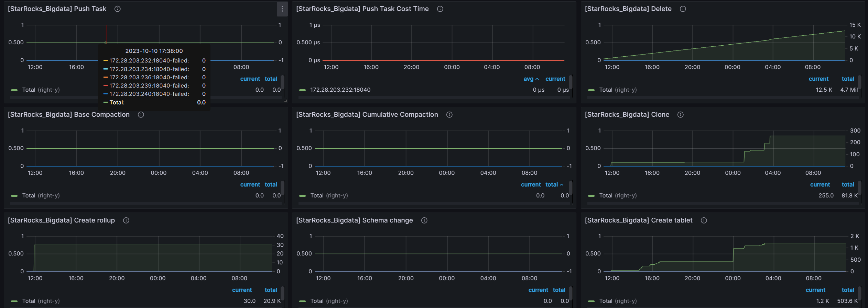Click the 81.8 K total in Clone legend
Viewport: 868px width, 308px height.
coord(849,196)
